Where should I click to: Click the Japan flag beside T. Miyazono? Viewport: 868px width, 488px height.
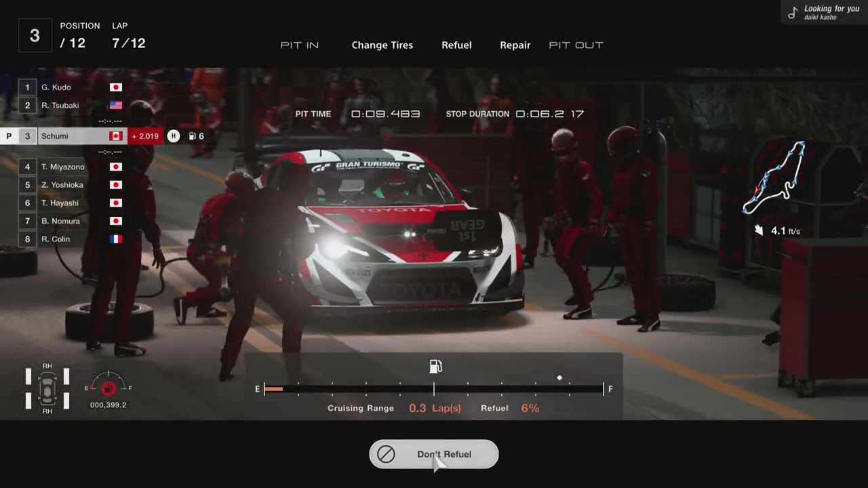click(x=116, y=167)
